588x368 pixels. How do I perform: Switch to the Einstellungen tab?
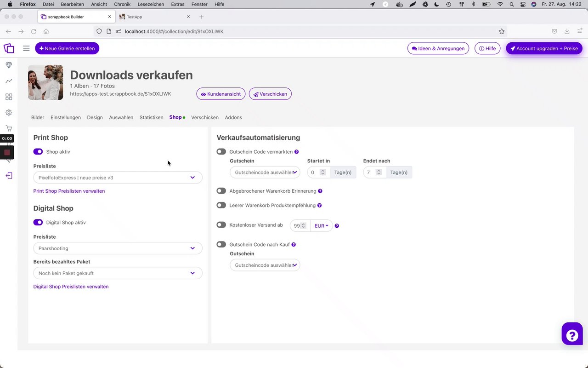pyautogui.click(x=66, y=118)
